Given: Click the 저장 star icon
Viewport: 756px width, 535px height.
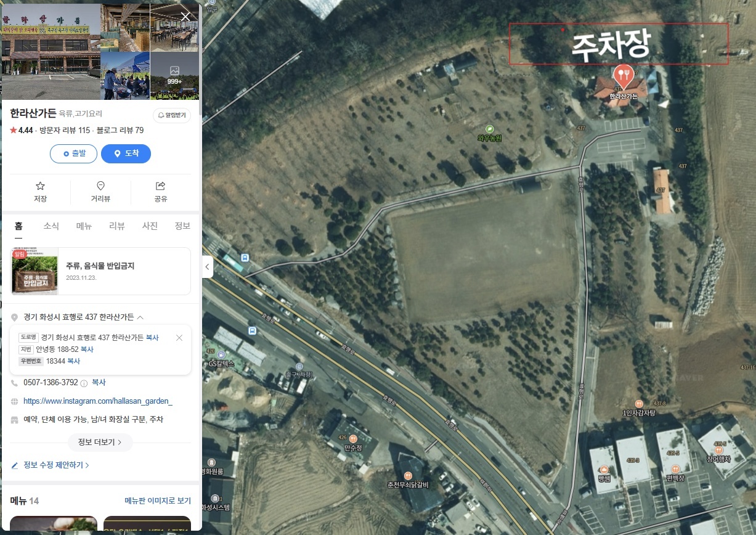Looking at the screenshot, I should pyautogui.click(x=40, y=186).
